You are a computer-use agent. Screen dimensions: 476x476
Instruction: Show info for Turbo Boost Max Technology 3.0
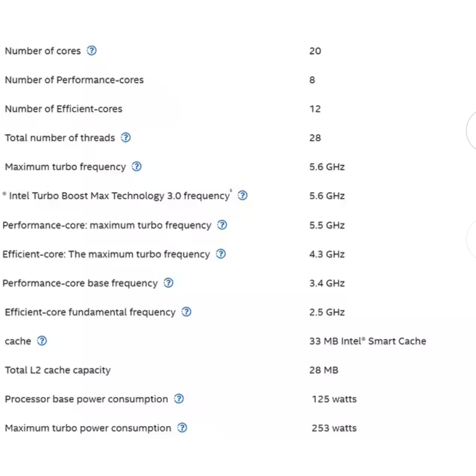(243, 196)
